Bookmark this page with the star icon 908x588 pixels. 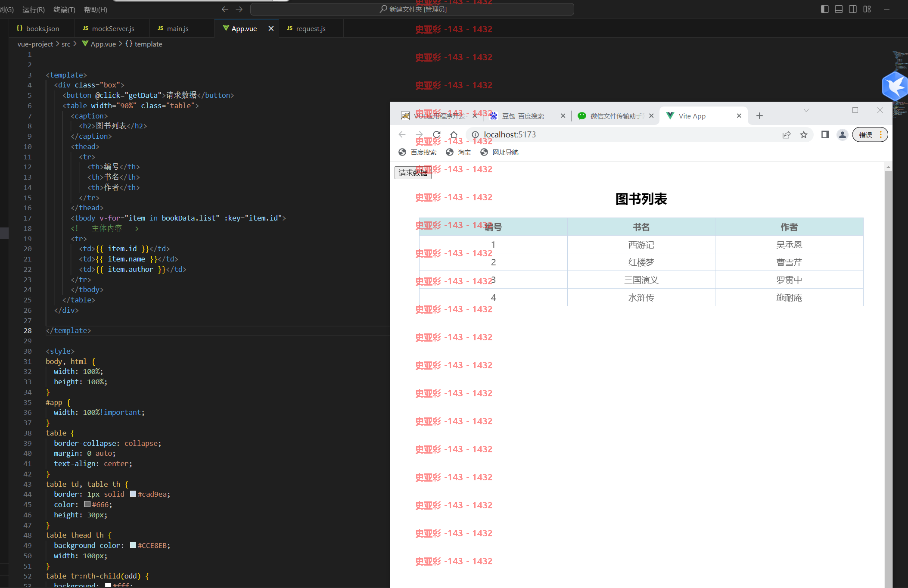(804, 135)
